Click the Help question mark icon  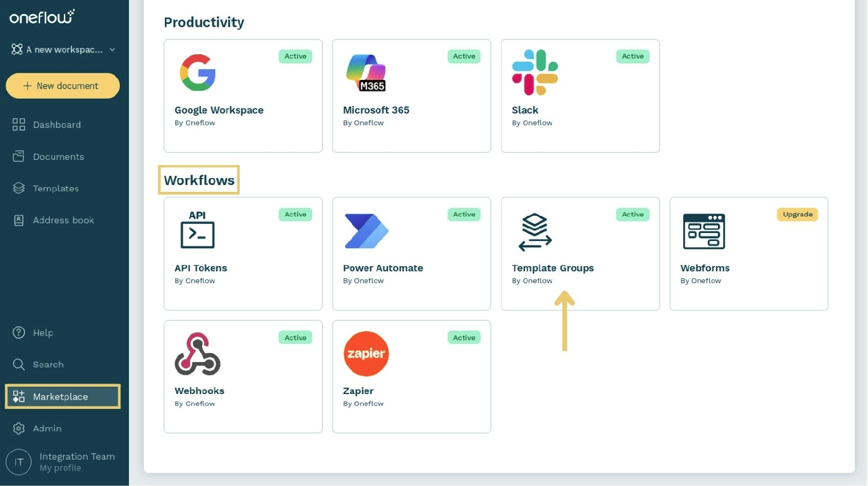pyautogui.click(x=19, y=332)
